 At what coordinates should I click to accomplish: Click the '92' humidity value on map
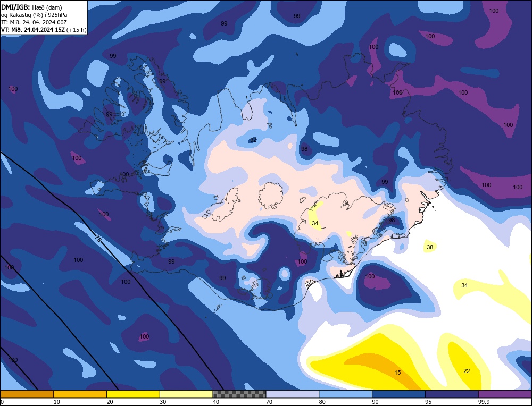253,140
